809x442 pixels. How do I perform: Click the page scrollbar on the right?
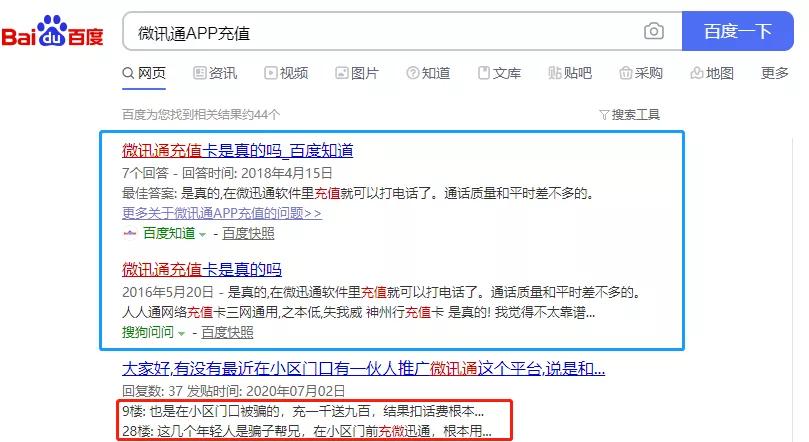tap(794, 289)
